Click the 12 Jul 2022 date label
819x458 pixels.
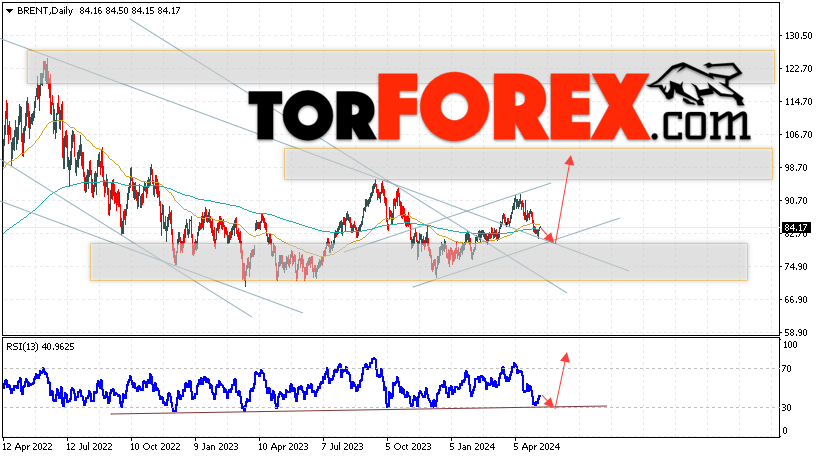pyautogui.click(x=89, y=447)
